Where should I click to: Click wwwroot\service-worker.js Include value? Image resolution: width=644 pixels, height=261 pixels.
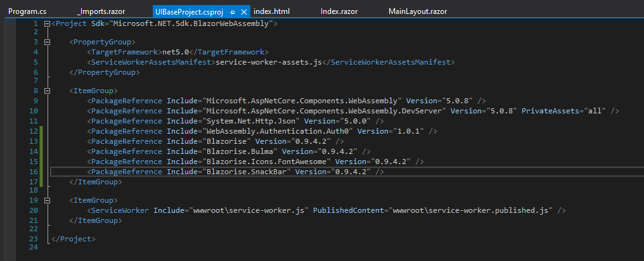click(248, 210)
